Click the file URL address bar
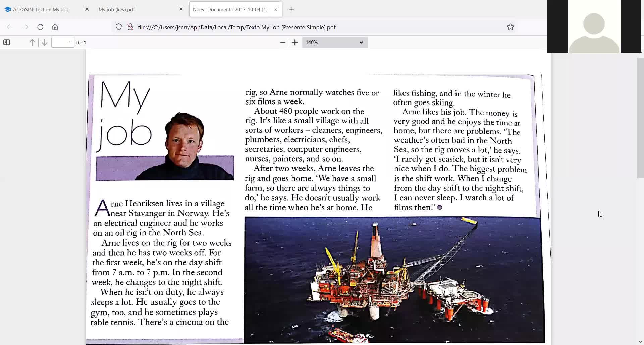 click(236, 27)
